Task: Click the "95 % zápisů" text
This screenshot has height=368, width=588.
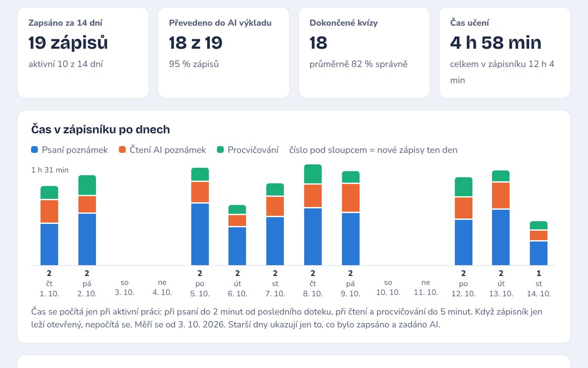Action: 194,64
